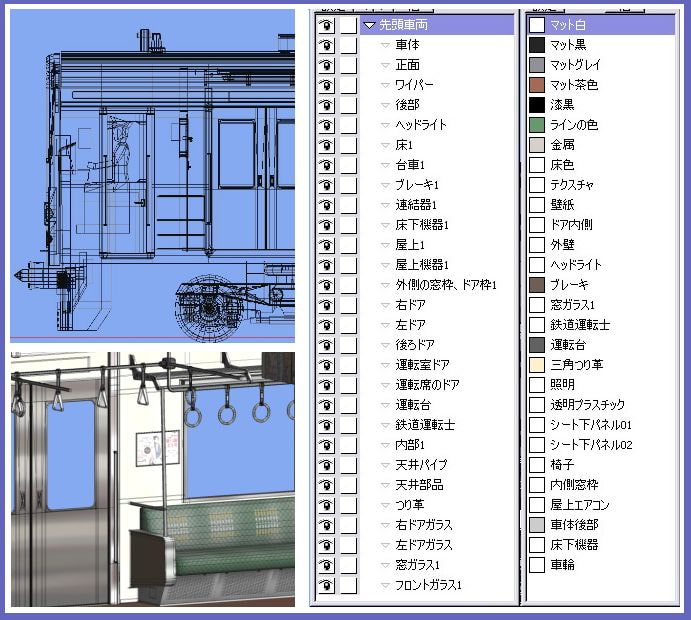This screenshot has width=691, height=620.
Task: Hide the ワイパー object eye icon
Action: coord(326,85)
